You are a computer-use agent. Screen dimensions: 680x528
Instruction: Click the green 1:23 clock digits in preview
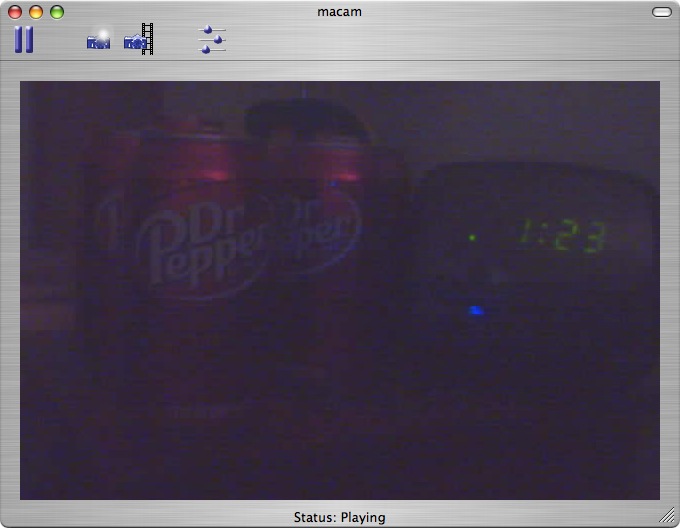[x=561, y=238]
